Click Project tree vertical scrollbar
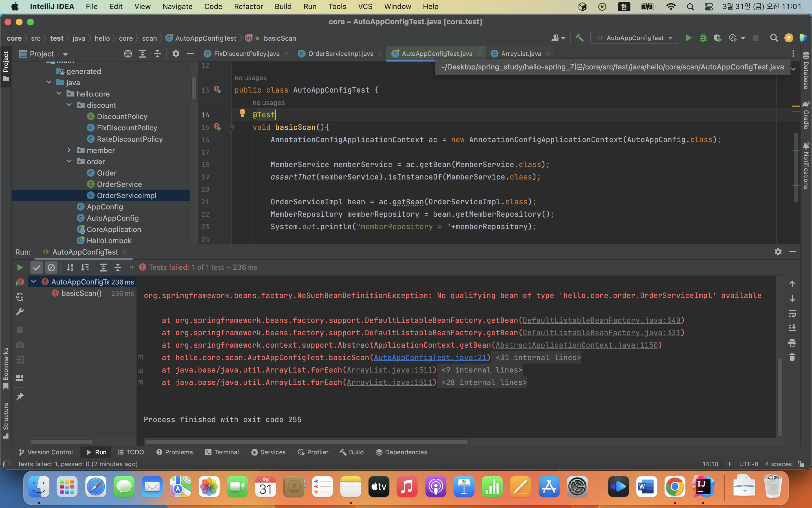 click(x=194, y=88)
